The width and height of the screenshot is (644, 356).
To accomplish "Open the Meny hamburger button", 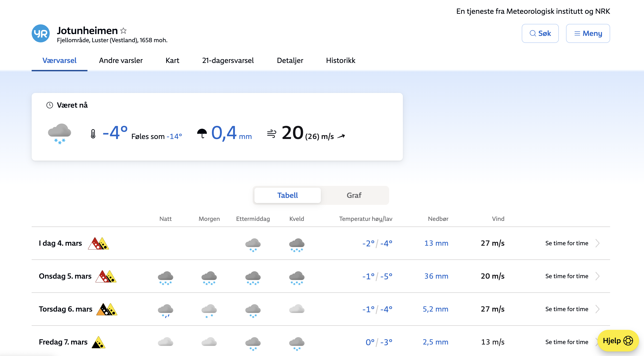I will pyautogui.click(x=588, y=33).
